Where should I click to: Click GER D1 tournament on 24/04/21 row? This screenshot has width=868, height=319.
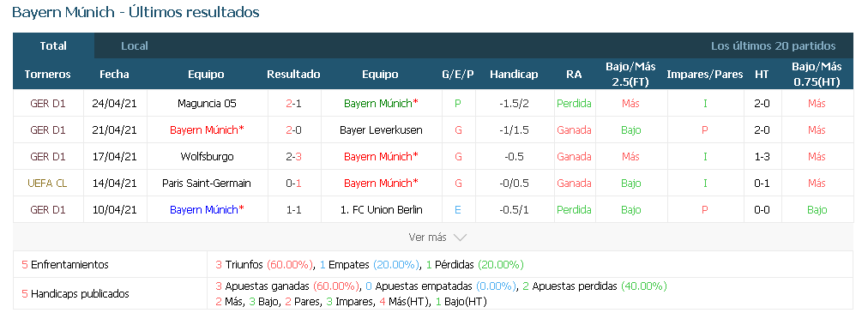point(48,104)
